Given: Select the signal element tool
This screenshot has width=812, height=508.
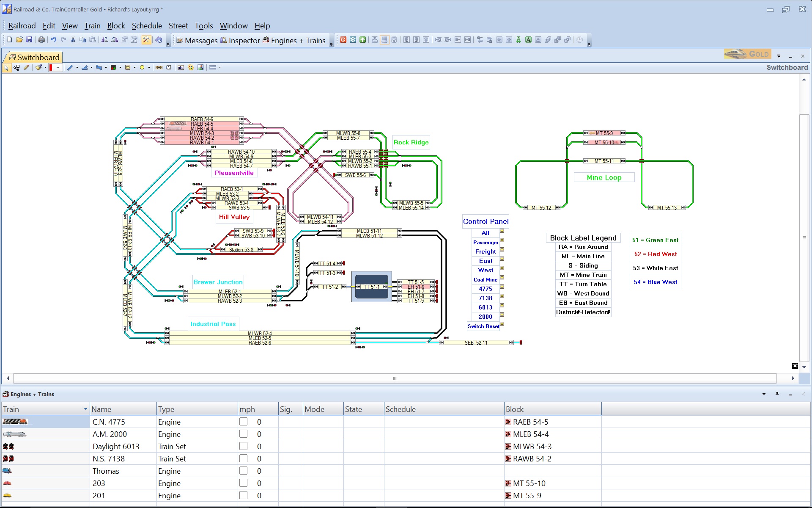Looking at the screenshot, I should (x=113, y=67).
